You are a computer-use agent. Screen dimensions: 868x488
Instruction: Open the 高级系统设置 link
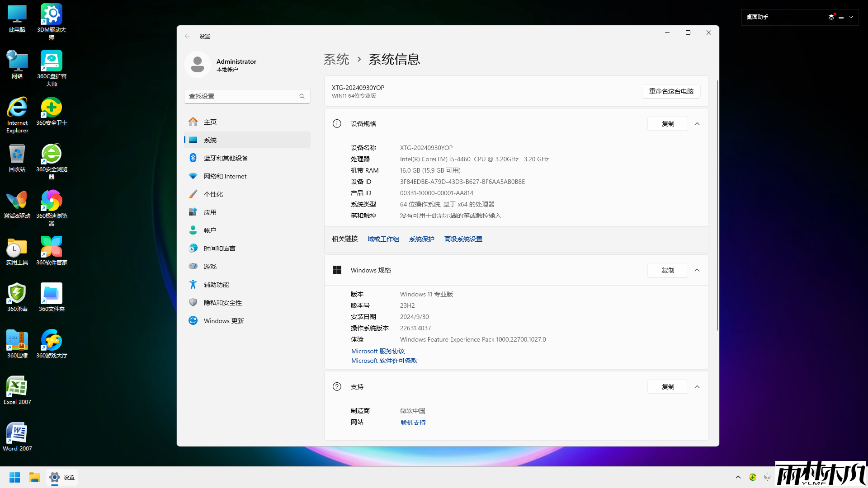pos(463,239)
